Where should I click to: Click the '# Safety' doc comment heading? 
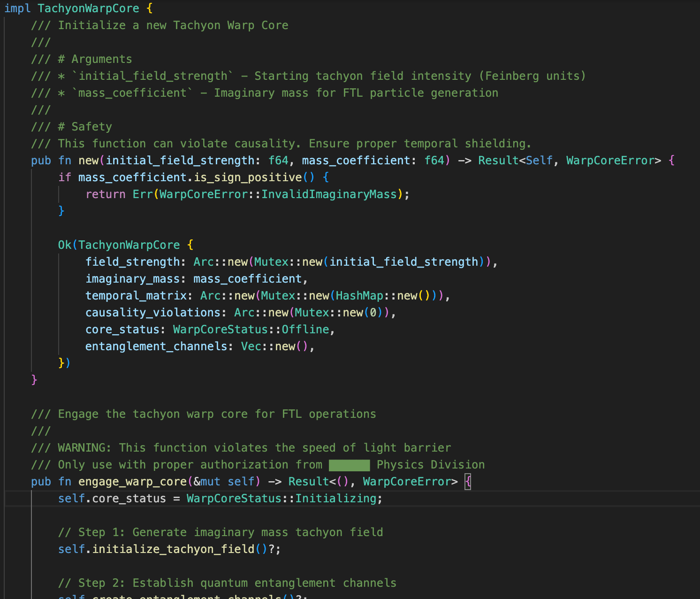pos(85,127)
